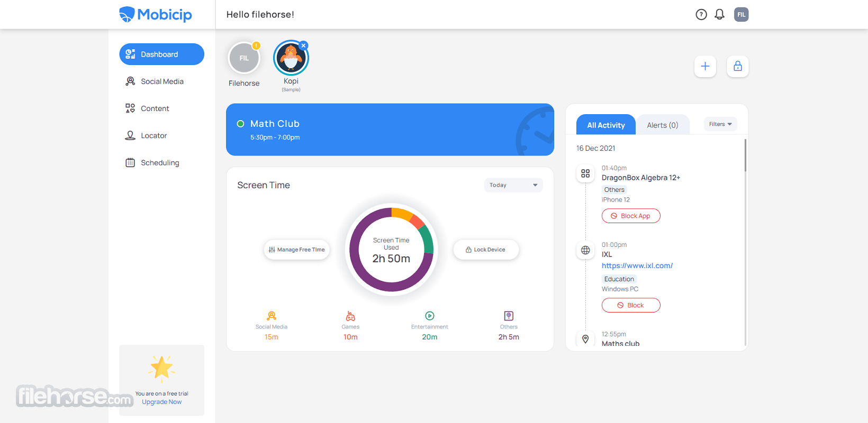Screen dimensions: 868x423
Task: Click the Windows PC device label
Action: (620, 289)
